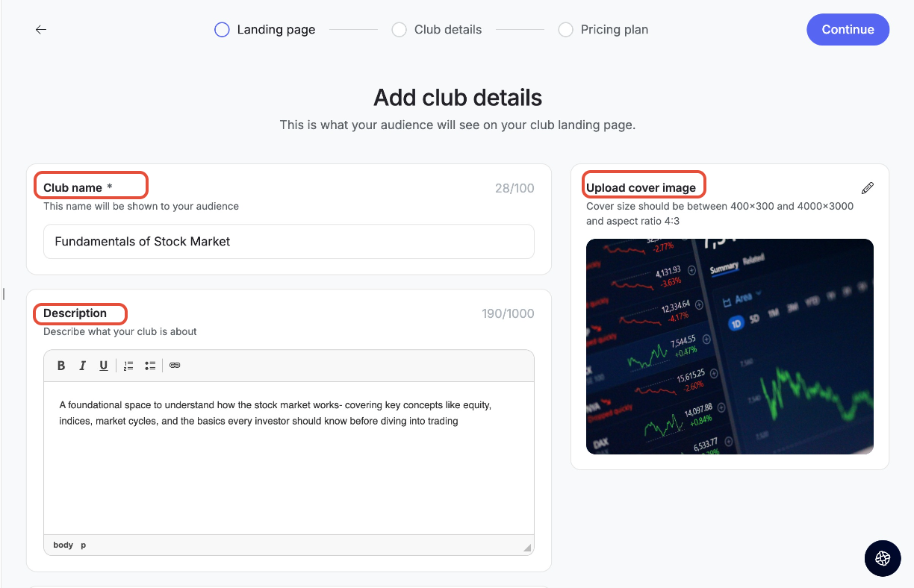Toggle italic formatting in description editor
The image size is (914, 588).
point(83,366)
